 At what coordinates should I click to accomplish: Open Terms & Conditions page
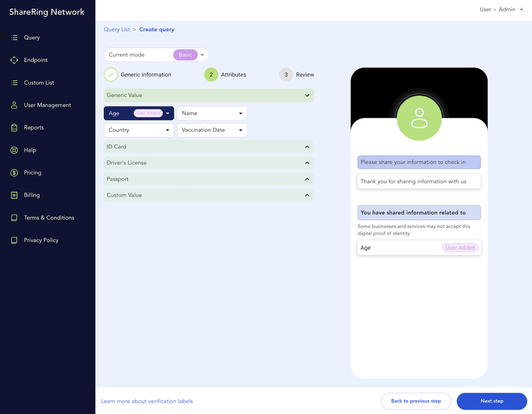[x=49, y=218]
